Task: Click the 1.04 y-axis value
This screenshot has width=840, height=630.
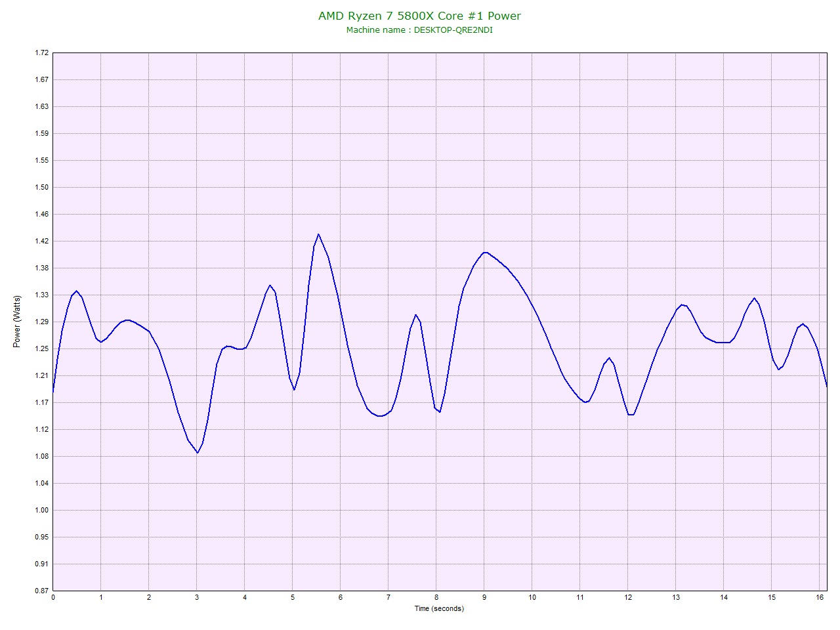Action: [41, 484]
